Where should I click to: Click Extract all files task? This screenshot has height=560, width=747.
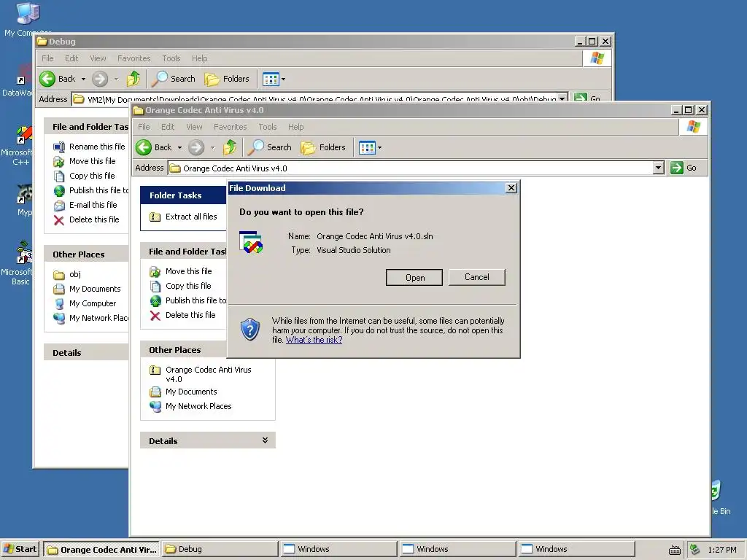click(183, 217)
